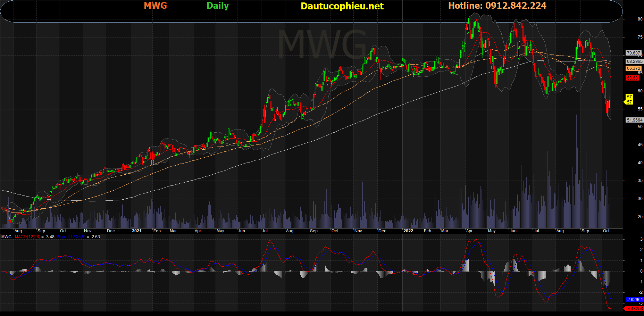The height and width of the screenshot is (316, 644).
Task: Click the final Oct label on time axis
Action: pos(606,231)
